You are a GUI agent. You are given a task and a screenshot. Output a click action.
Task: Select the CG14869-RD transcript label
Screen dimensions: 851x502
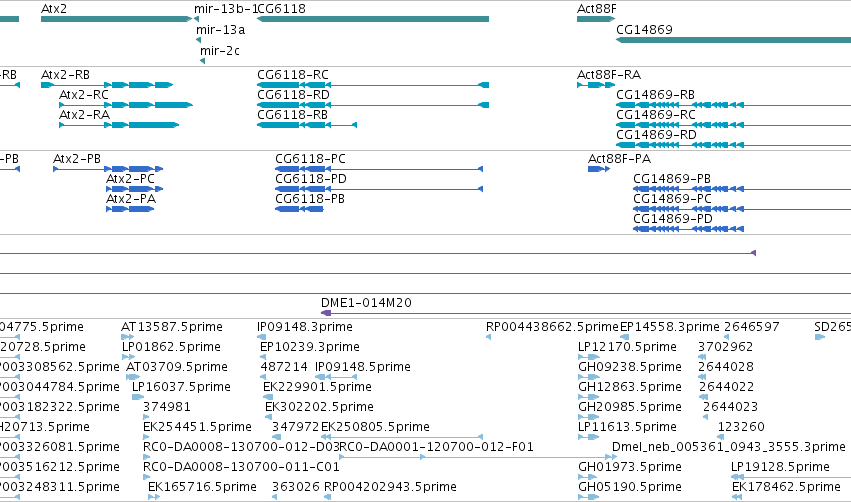(x=656, y=135)
